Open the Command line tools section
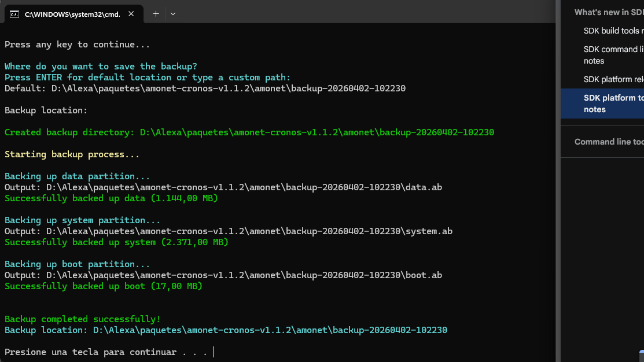The image size is (644, 362). 609,141
